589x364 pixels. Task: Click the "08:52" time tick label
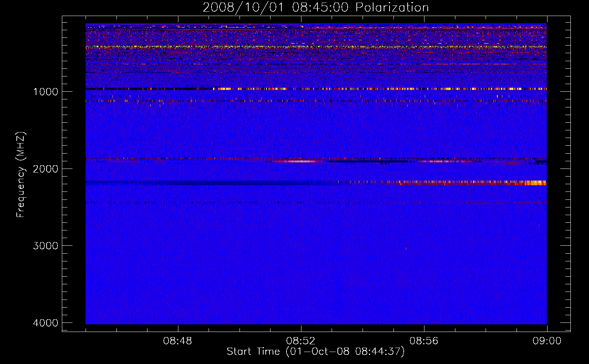301,341
